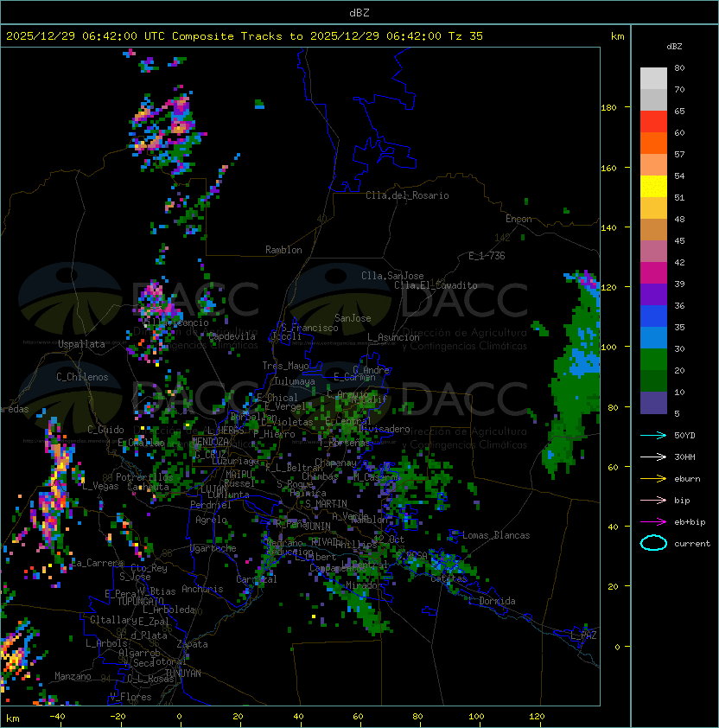Click the 'V_Flores' map label
The height and width of the screenshot is (728, 719).
130,697
